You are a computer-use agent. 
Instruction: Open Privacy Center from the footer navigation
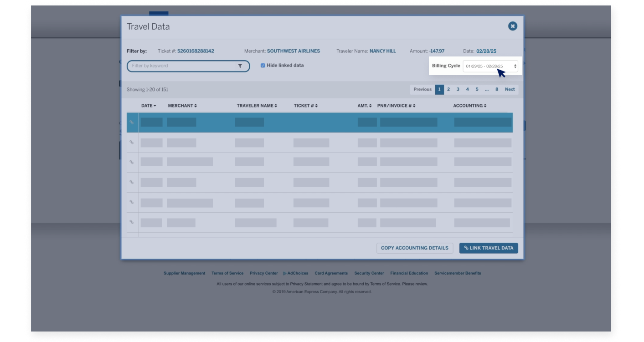pos(263,273)
